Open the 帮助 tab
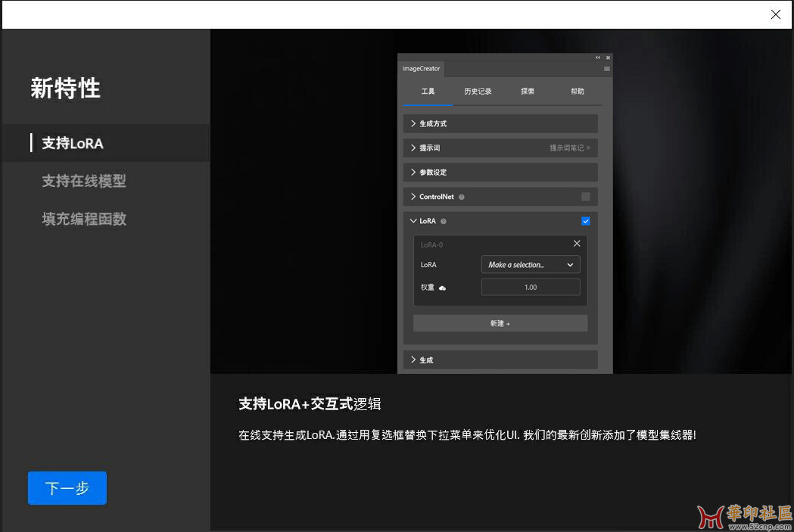794x532 pixels. click(578, 91)
